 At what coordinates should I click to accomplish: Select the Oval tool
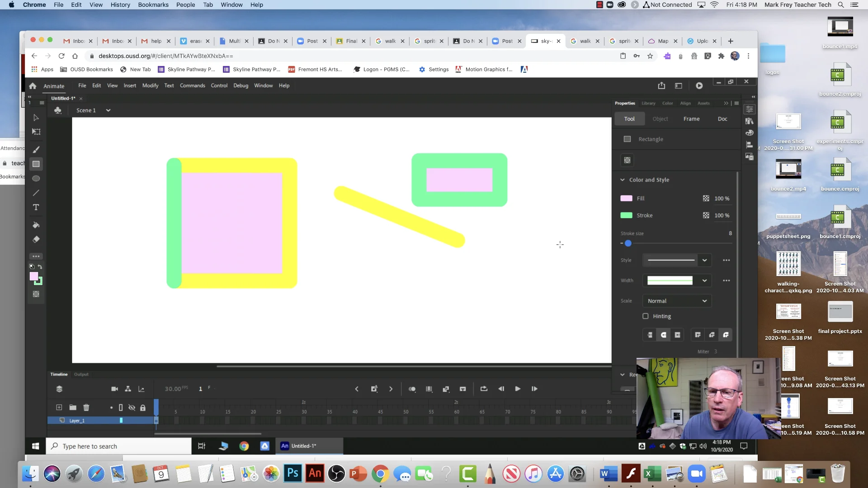coord(36,178)
